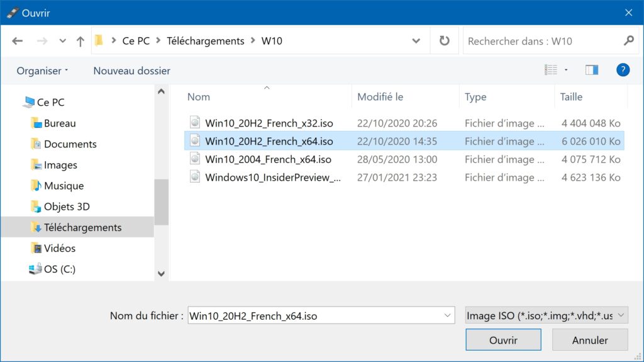Open recent locations dropdown chevron
The height and width of the screenshot is (362, 644).
(x=62, y=41)
